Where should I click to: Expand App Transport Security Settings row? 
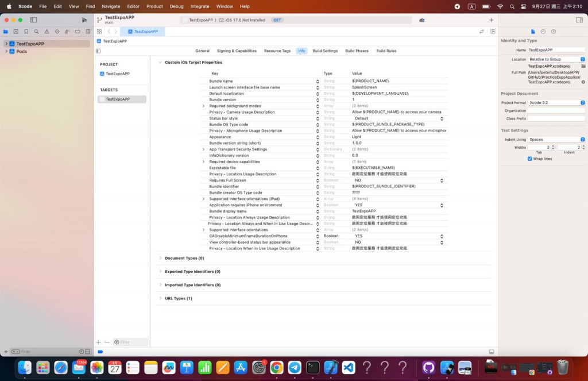coord(204,149)
